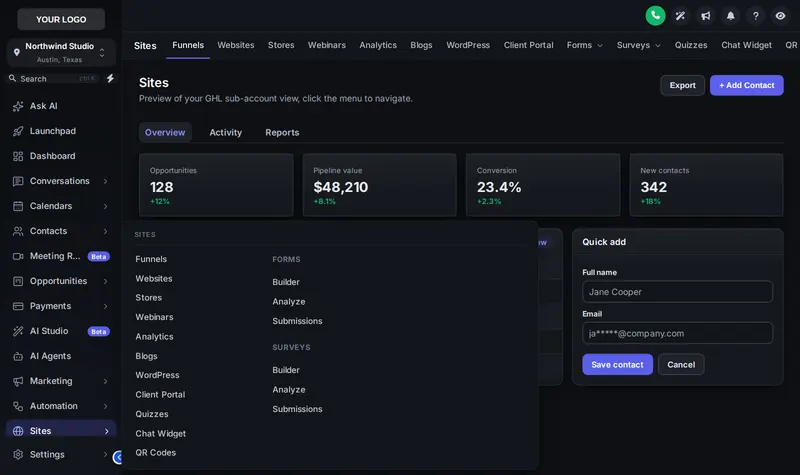The image size is (800, 475).
Task: Choose Builder under FORMS in flyout
Action: (x=286, y=282)
